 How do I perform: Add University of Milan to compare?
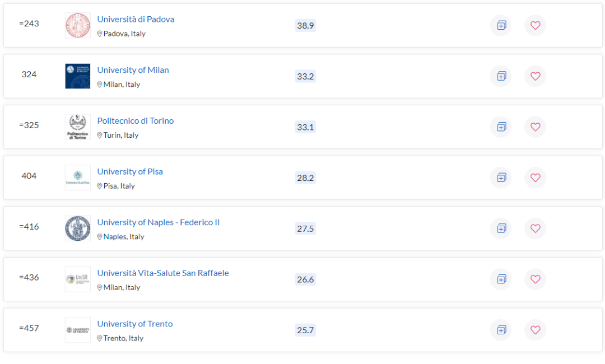(501, 76)
